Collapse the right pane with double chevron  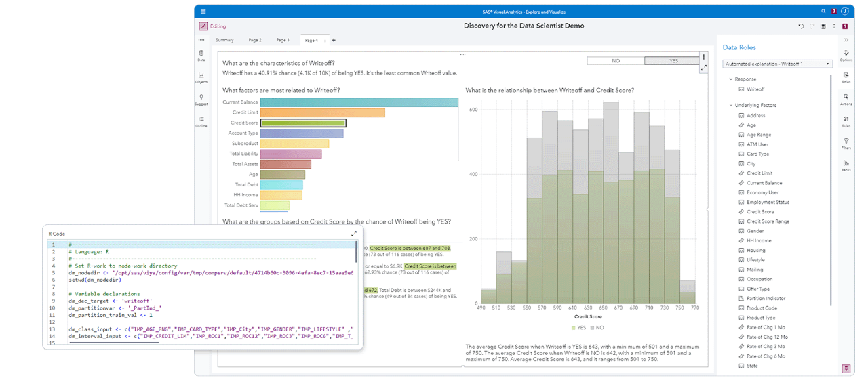(846, 40)
